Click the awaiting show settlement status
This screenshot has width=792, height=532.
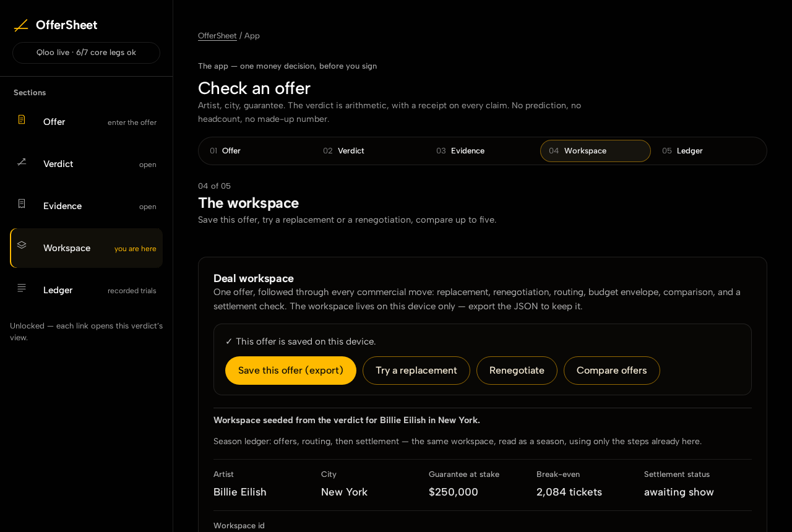pyautogui.click(x=679, y=492)
